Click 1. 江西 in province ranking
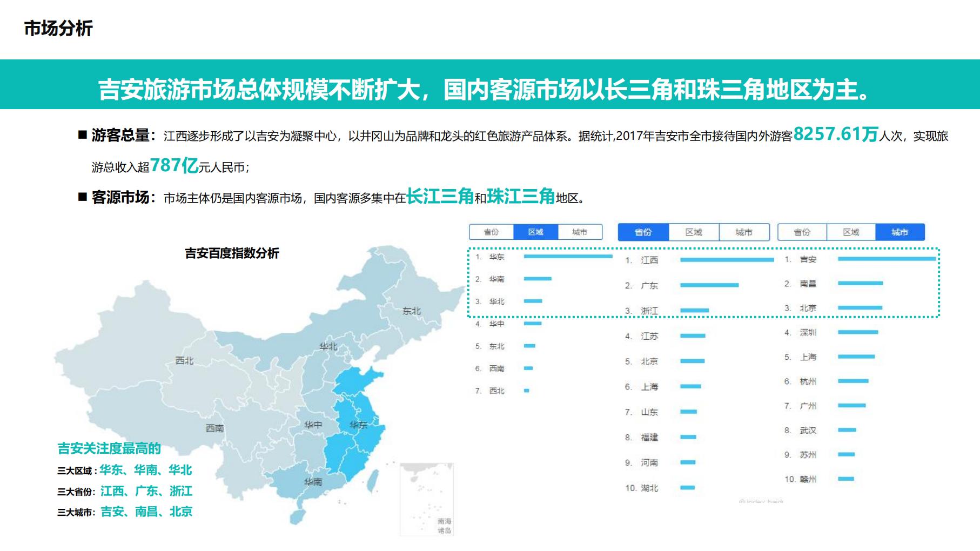980x551 pixels. (642, 260)
